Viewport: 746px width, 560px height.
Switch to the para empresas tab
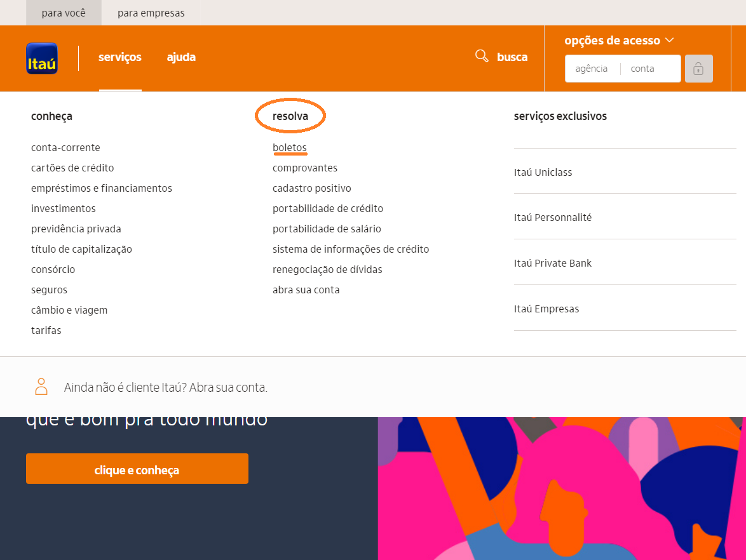tap(151, 13)
